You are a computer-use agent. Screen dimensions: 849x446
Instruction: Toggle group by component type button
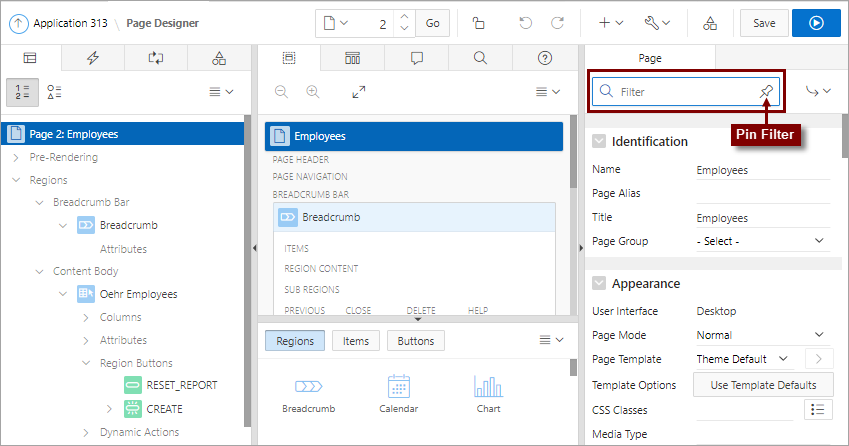pos(54,92)
